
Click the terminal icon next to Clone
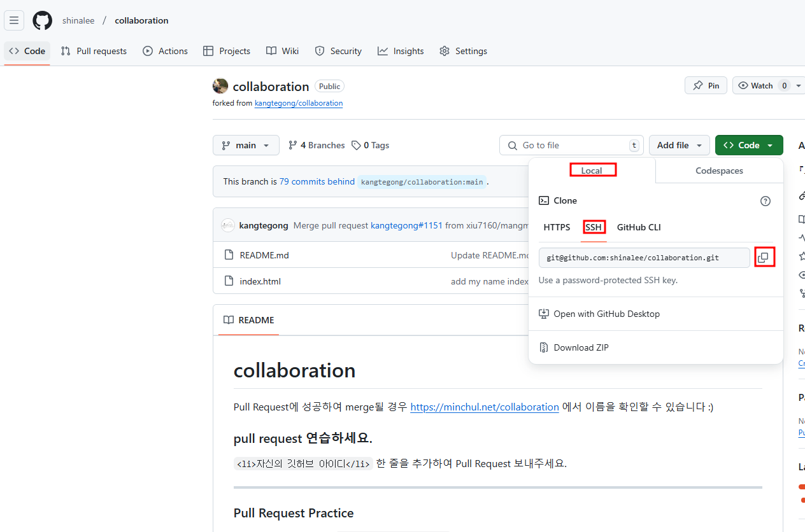click(544, 200)
